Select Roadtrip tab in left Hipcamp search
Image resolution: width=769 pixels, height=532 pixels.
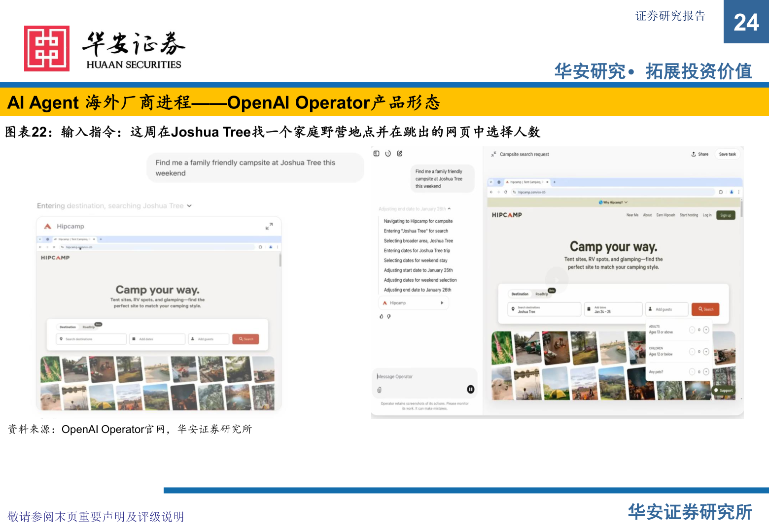(x=89, y=327)
